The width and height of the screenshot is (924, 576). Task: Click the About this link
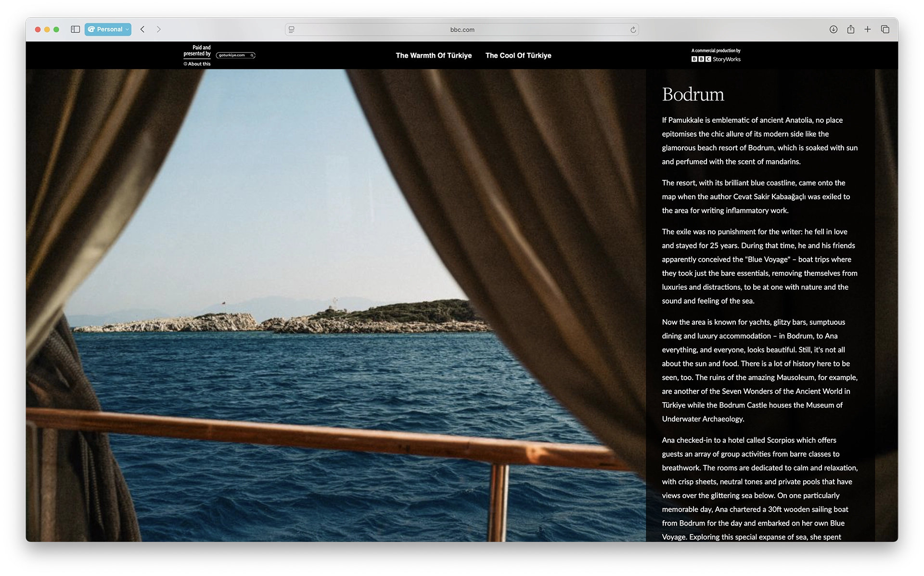[x=197, y=64]
